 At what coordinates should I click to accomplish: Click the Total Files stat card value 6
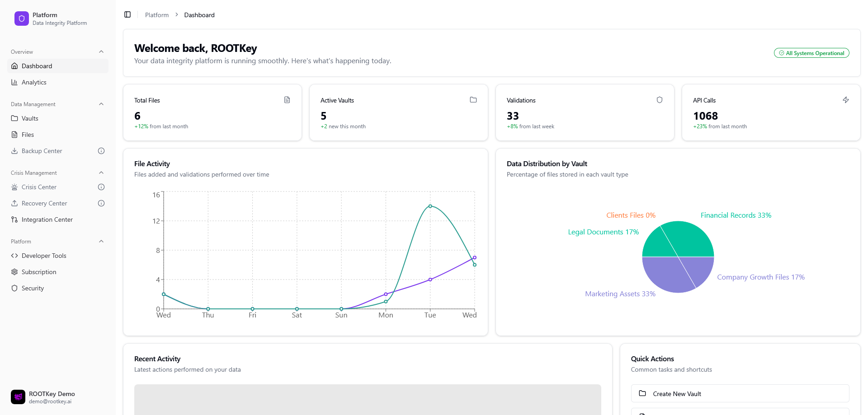137,116
